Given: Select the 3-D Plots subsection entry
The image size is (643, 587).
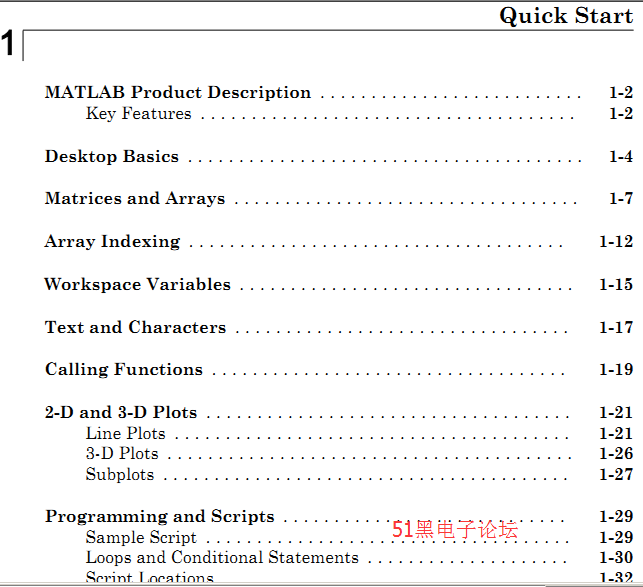Looking at the screenshot, I should (122, 454).
